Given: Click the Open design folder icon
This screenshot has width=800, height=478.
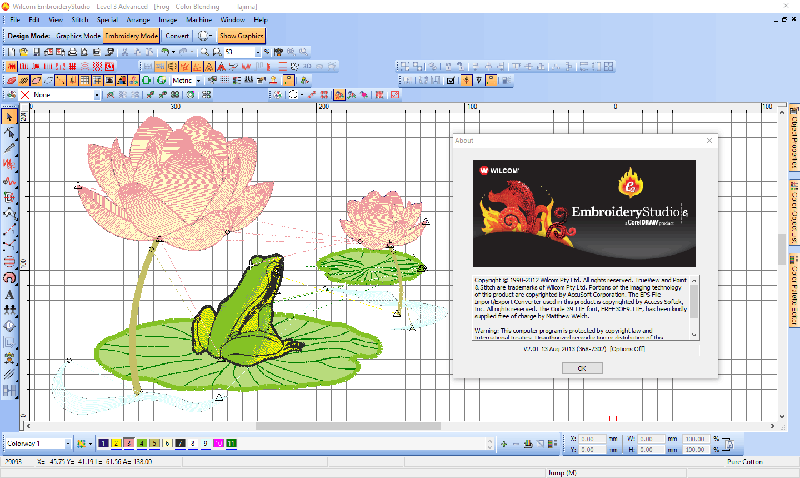Looking at the screenshot, I should 23,52.
